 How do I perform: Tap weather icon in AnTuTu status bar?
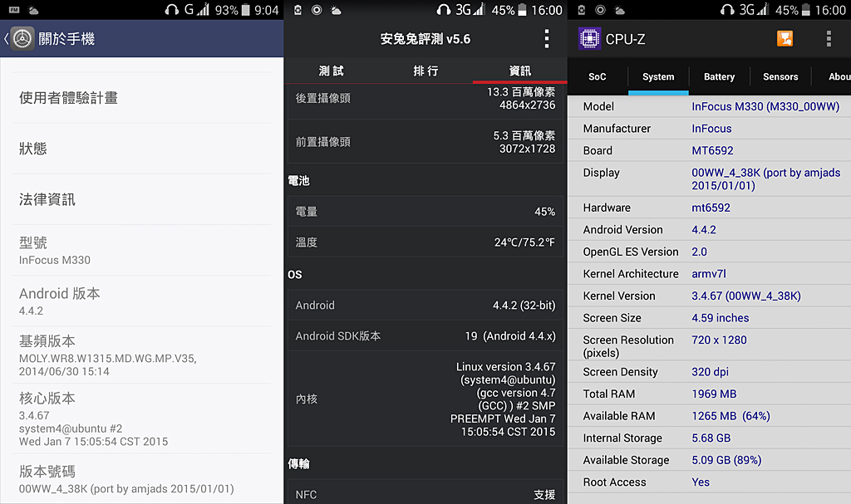point(337,10)
